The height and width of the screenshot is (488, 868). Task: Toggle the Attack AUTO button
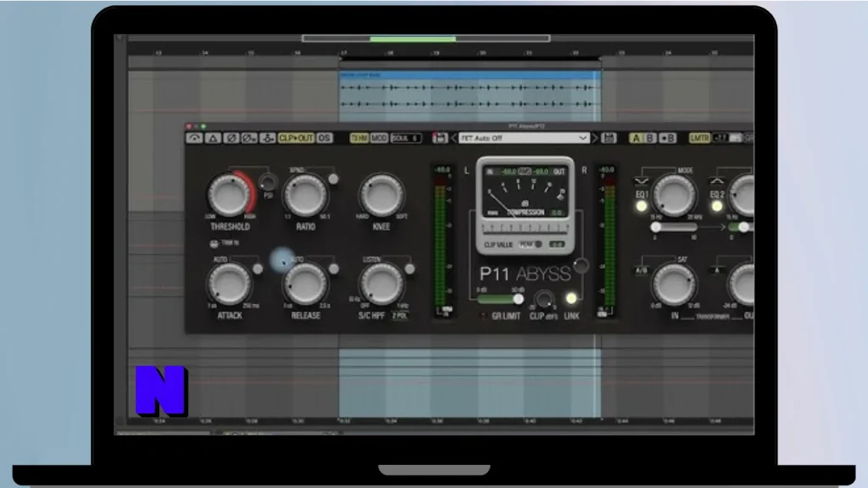[x=258, y=269]
